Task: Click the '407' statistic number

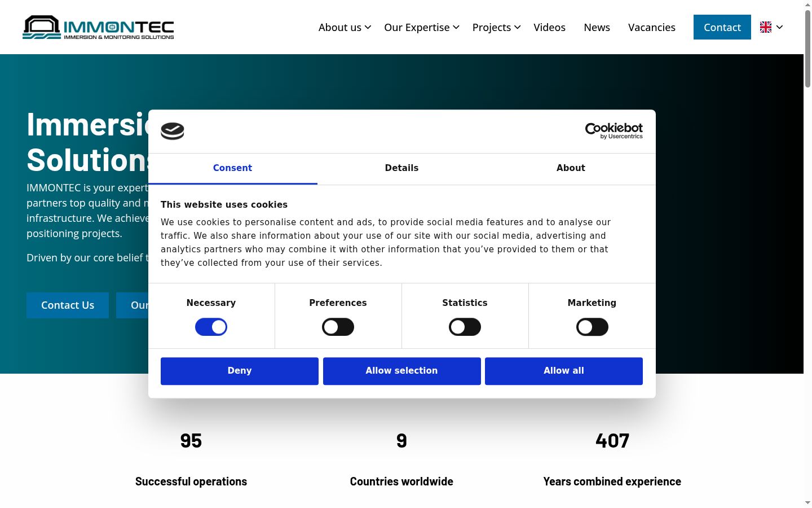Action: point(612,441)
